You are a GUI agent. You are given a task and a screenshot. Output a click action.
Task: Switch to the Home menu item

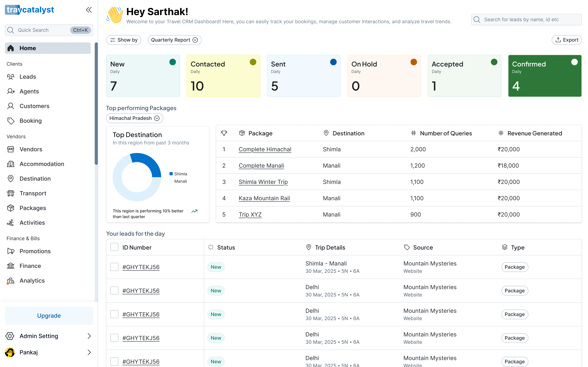pyautogui.click(x=27, y=48)
